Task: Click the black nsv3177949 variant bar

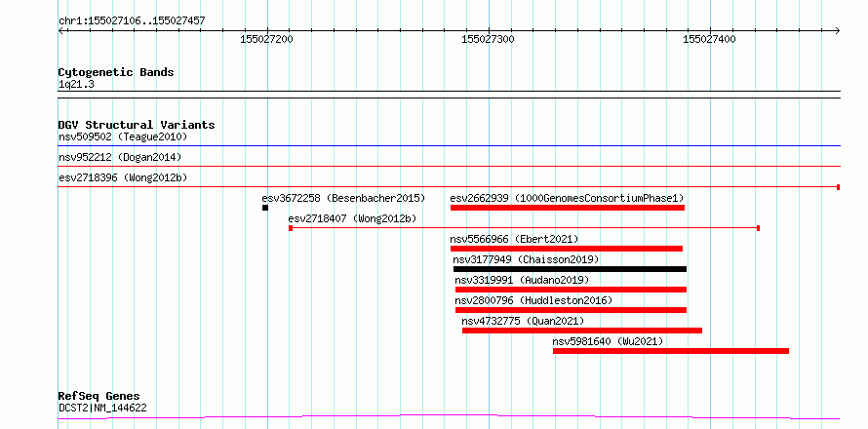Action: (570, 269)
